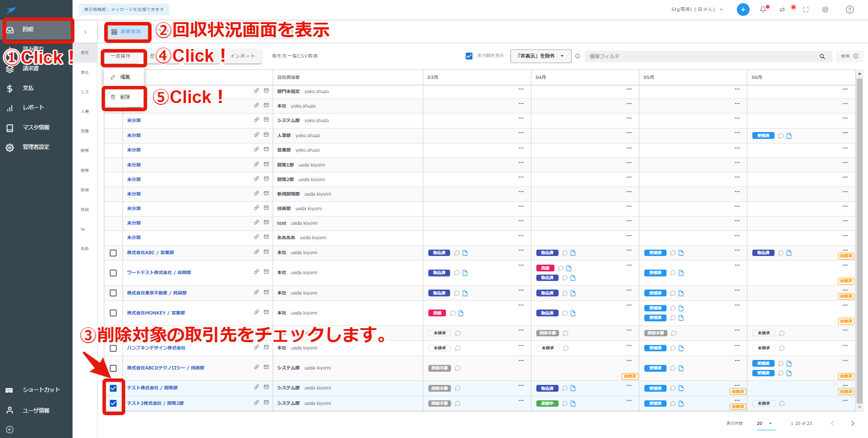Click the mail icon in 株式会社ABC / 営業部 row
This screenshot has height=438, width=868.
click(x=266, y=252)
